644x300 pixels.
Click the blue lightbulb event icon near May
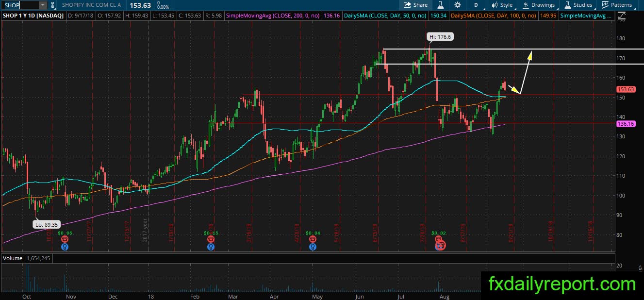[x=313, y=246]
